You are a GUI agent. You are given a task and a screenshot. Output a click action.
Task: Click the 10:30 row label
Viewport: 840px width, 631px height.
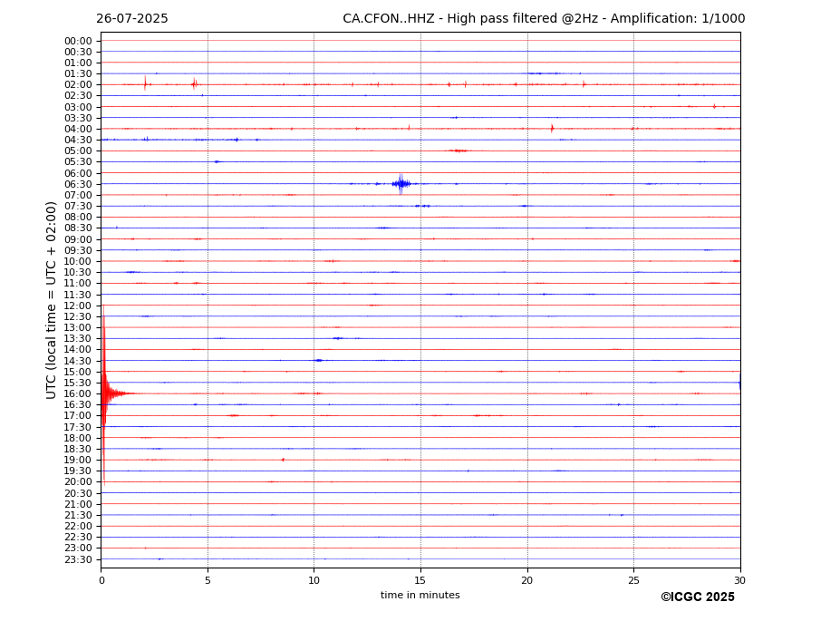(78, 272)
